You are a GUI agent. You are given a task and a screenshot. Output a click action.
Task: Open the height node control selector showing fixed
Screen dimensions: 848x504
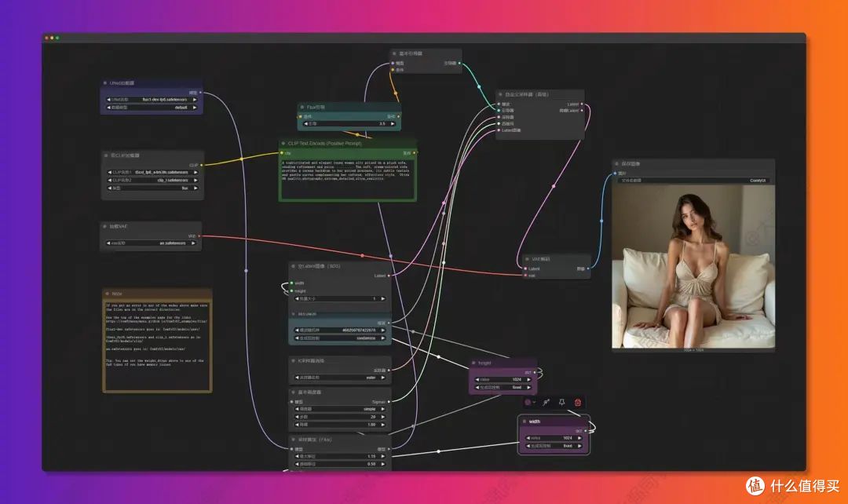click(x=503, y=387)
